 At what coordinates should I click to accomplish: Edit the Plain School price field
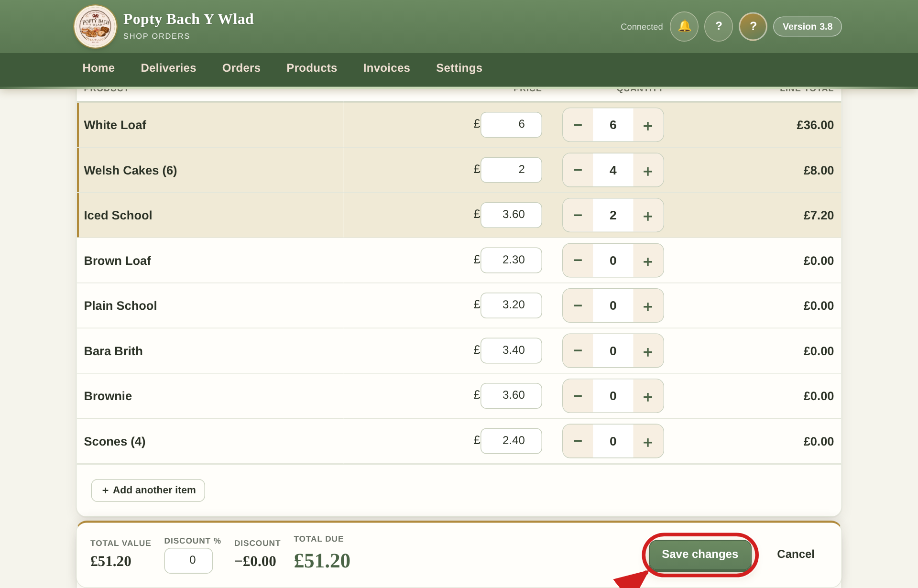(x=511, y=305)
